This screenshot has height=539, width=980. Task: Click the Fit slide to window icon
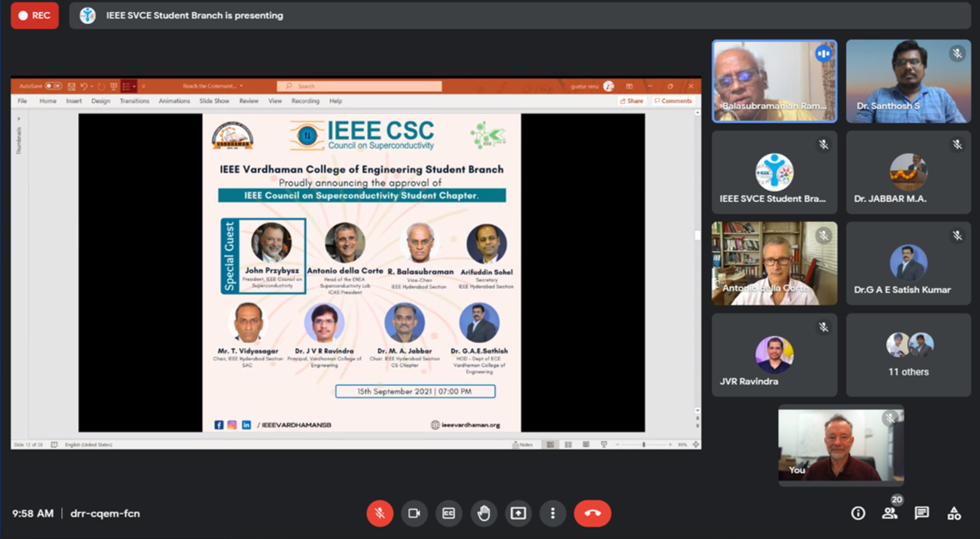695,444
